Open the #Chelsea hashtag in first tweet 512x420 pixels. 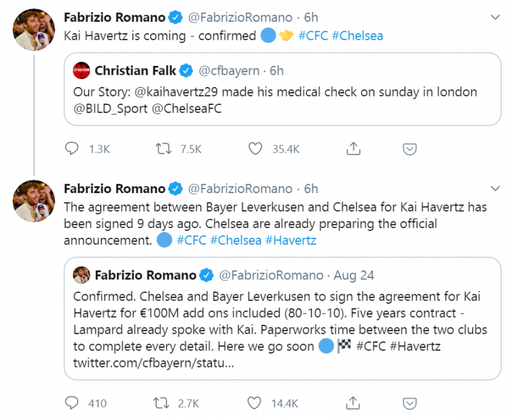coord(358,36)
